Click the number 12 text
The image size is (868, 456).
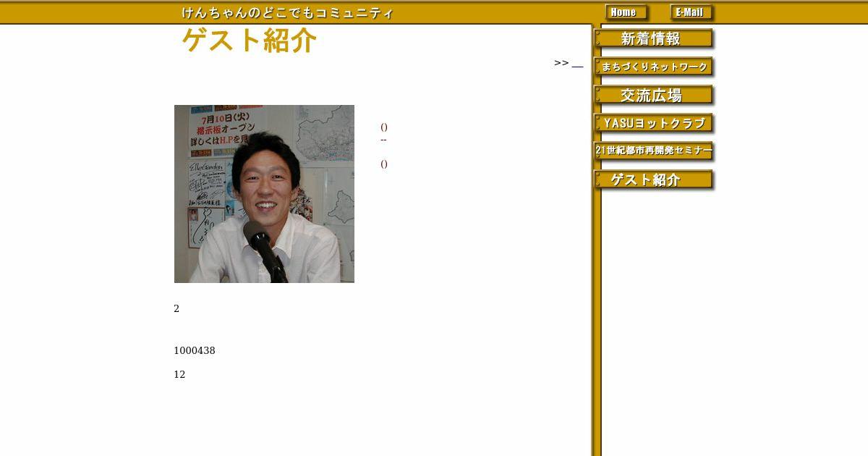tap(179, 375)
